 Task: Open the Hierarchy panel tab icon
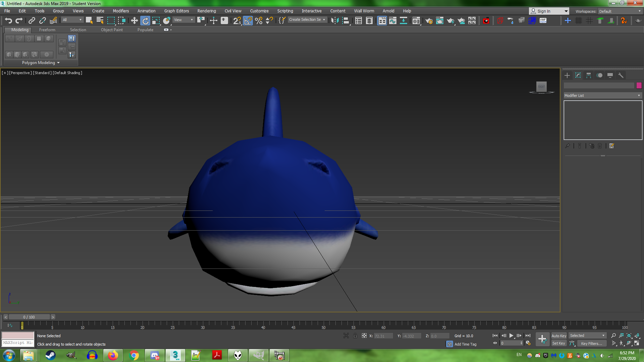click(589, 75)
